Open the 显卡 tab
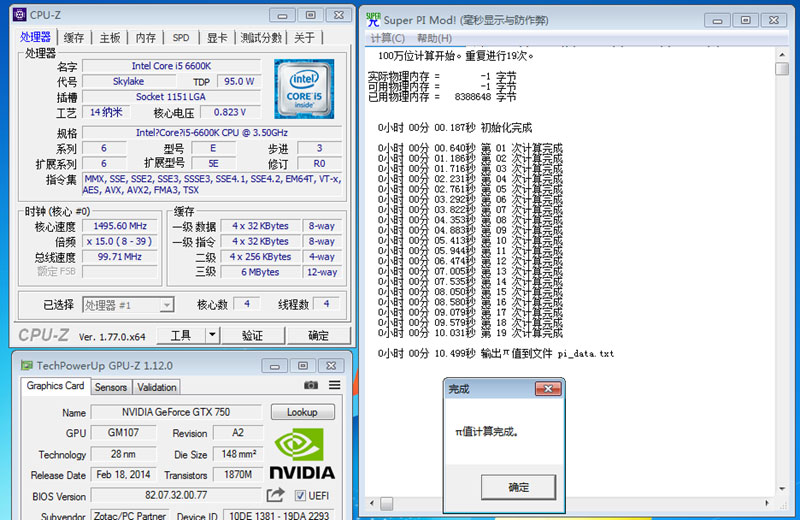This screenshot has width=800, height=520. click(x=217, y=38)
